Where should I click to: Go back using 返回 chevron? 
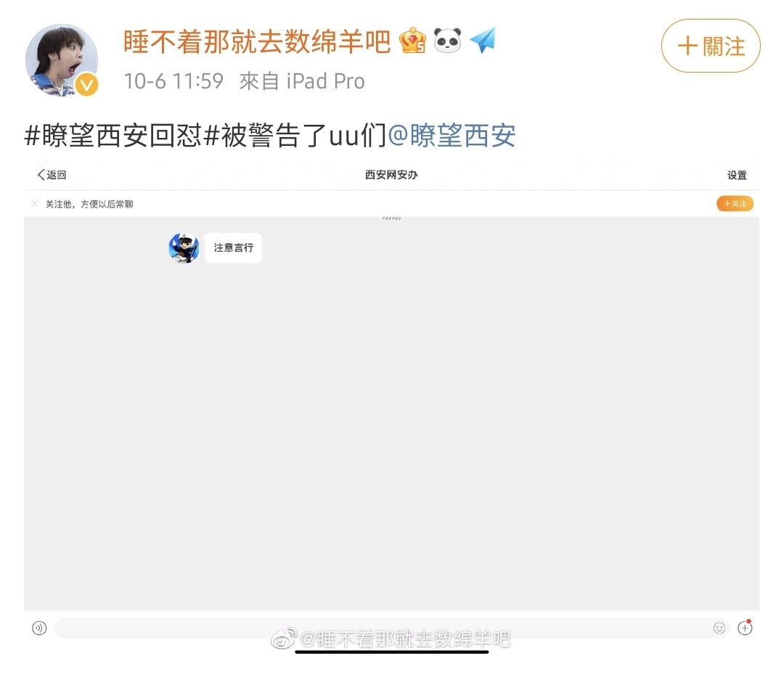(52, 175)
